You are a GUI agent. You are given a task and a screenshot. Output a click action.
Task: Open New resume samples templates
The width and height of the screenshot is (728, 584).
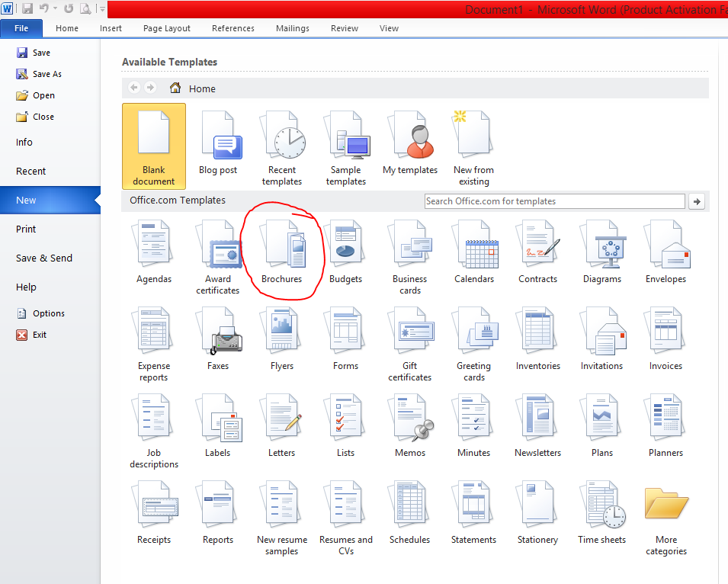[282, 518]
